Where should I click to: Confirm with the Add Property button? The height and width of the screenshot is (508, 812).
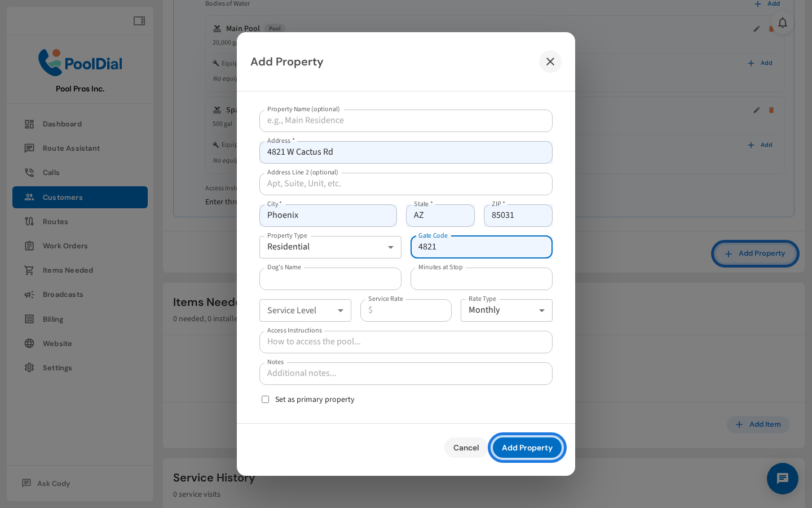coord(527,447)
